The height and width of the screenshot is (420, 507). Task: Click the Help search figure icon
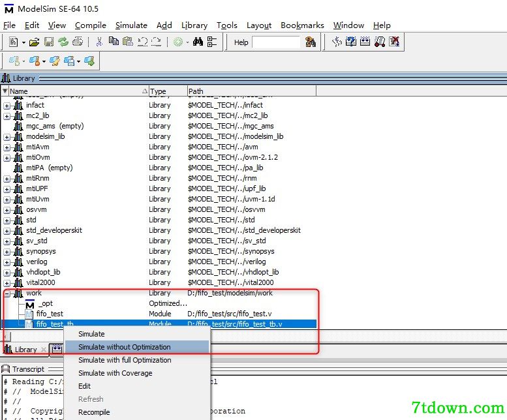pos(311,42)
